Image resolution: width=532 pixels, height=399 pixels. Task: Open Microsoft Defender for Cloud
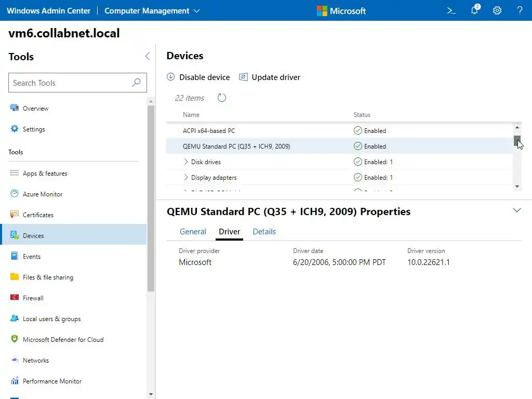tap(63, 340)
